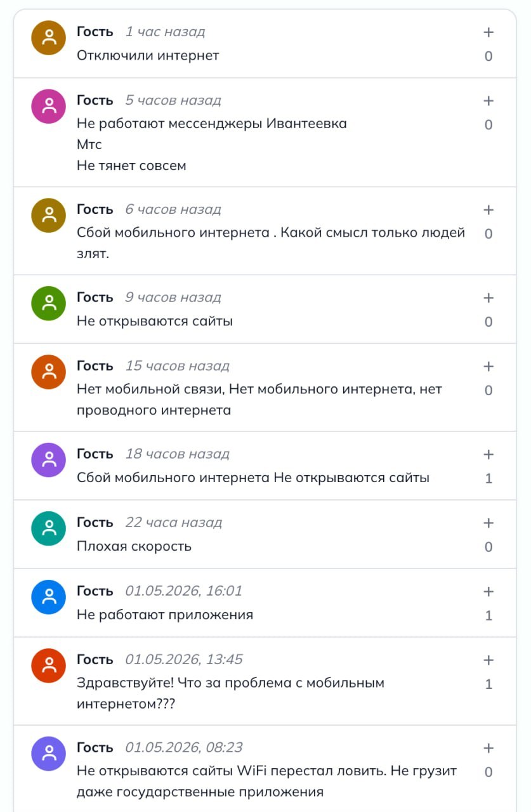Click the pink avatar on the Ивантеевка comment
Image resolution: width=531 pixels, height=812 pixels.
(49, 106)
